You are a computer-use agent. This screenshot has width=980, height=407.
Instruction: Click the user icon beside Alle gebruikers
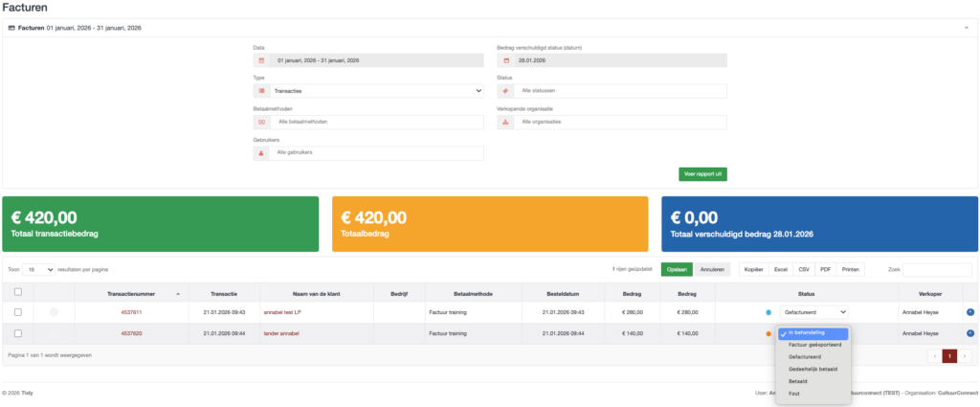pyautogui.click(x=260, y=153)
